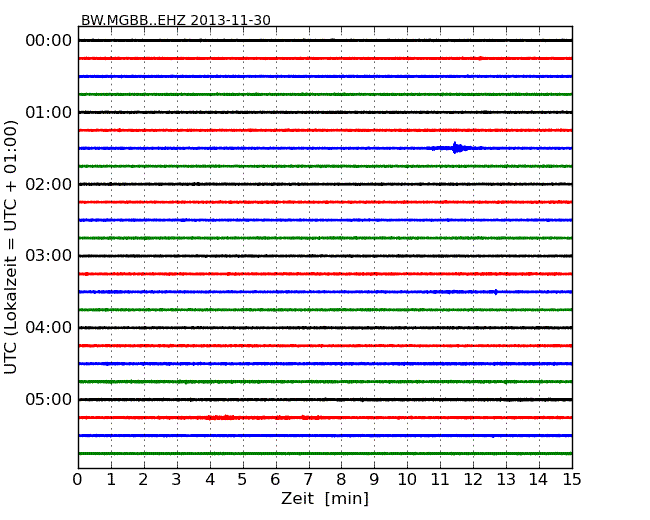Click x-axis tick label 2
Viewport: 650px width, 520px height.
(143, 480)
